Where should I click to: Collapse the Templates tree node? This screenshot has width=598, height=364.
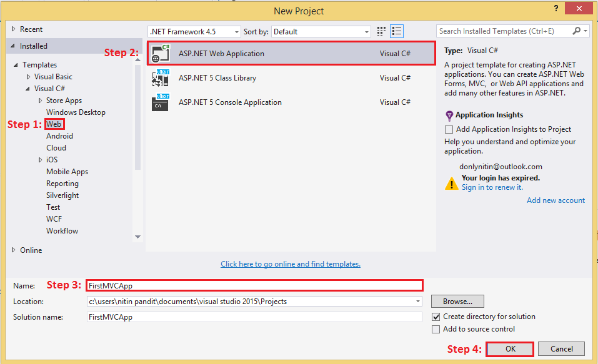(x=16, y=65)
